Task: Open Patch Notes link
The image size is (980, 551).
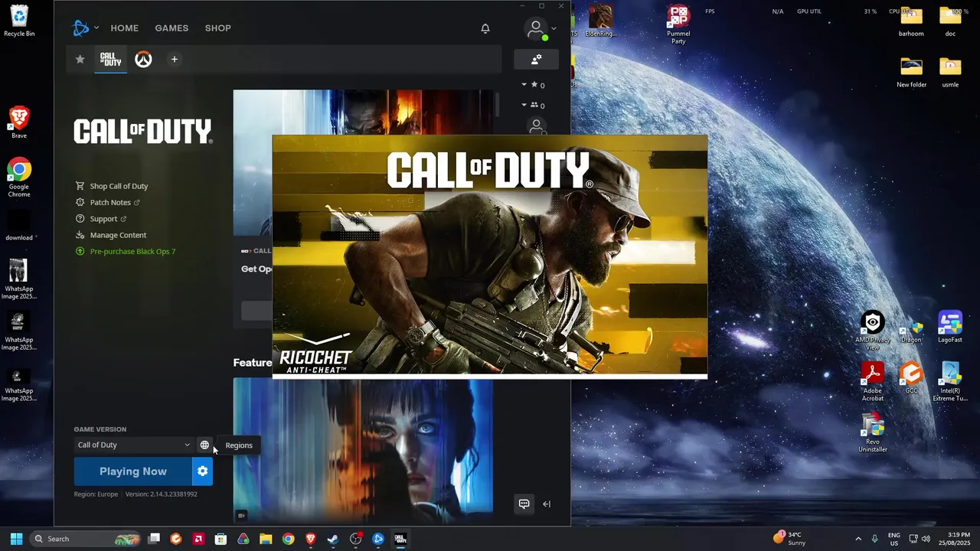Action: 110,203
